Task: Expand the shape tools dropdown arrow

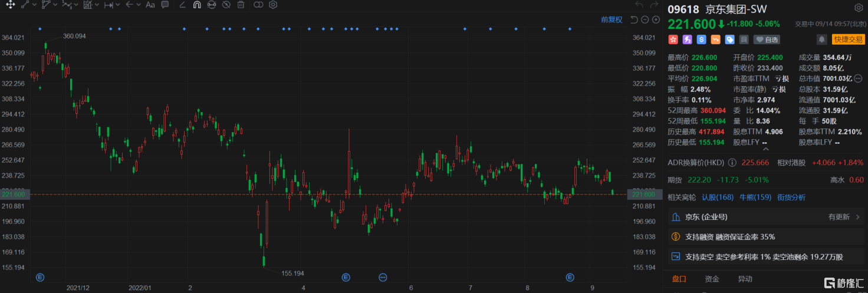Action: click(x=55, y=5)
